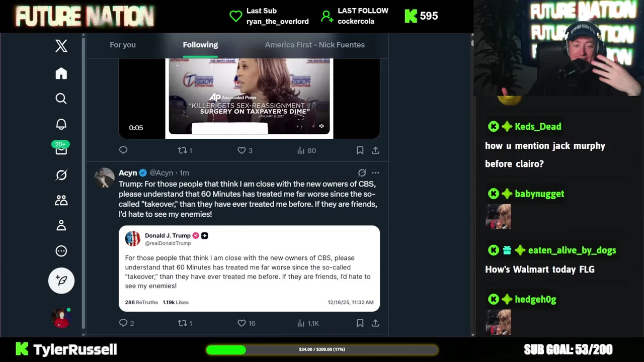Open the 1m post timestamp
This screenshot has width=644, height=362.
tap(184, 172)
